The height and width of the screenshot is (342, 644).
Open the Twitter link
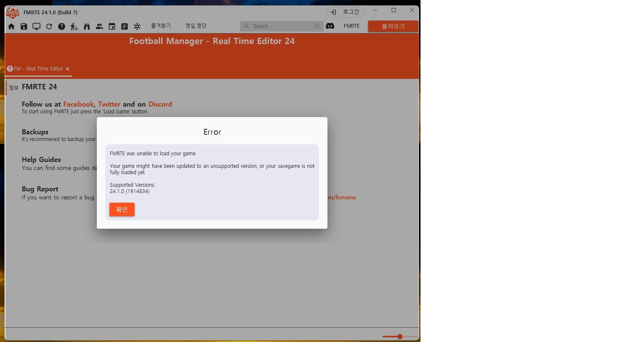click(109, 104)
